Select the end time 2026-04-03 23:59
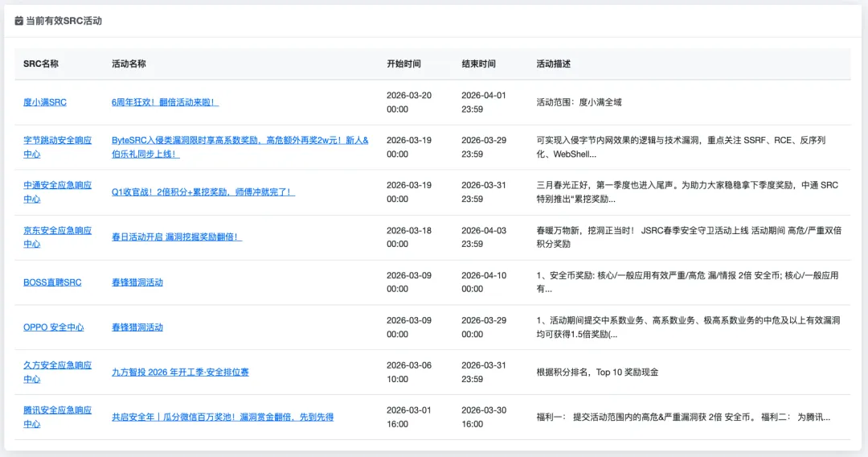868x457 pixels. point(484,237)
